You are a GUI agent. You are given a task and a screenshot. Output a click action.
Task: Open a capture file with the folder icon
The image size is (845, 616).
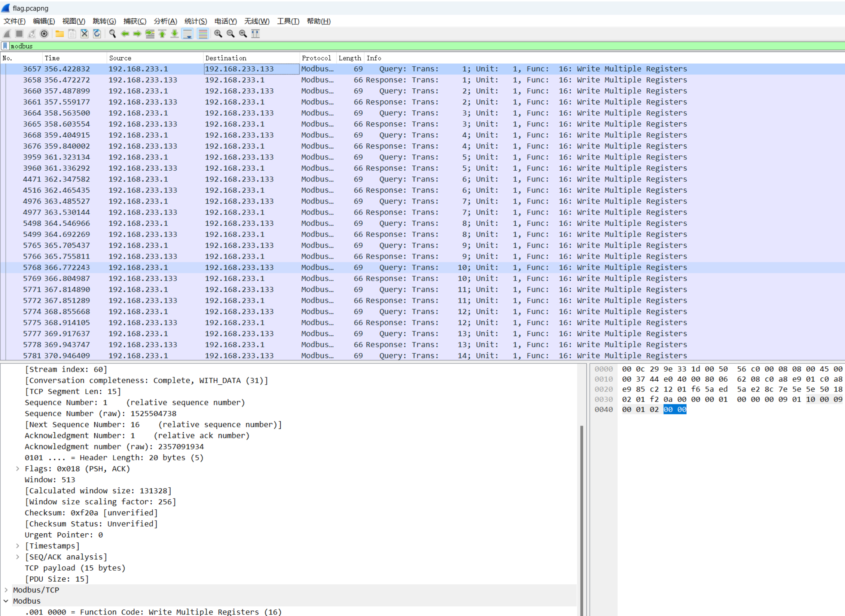[60, 34]
